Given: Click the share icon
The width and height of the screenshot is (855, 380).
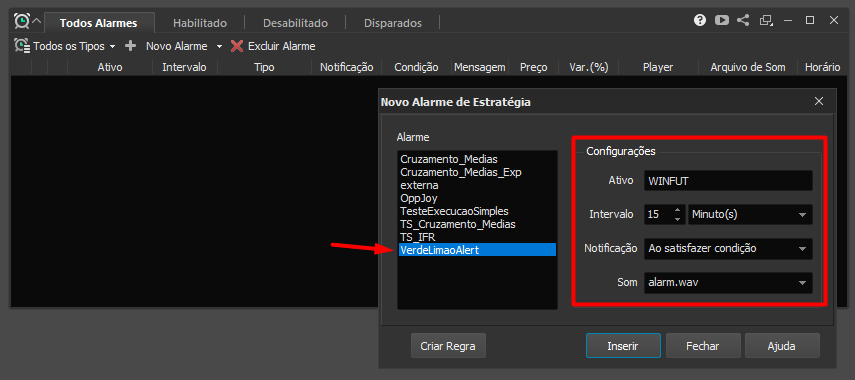Looking at the screenshot, I should point(743,21).
